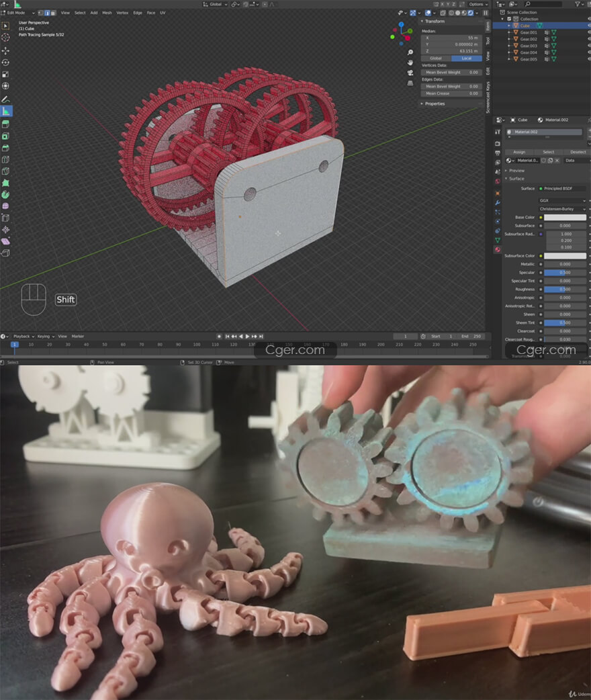Image resolution: width=591 pixels, height=700 pixels.
Task: Click the pan hand viewport icon
Action: pyautogui.click(x=410, y=62)
